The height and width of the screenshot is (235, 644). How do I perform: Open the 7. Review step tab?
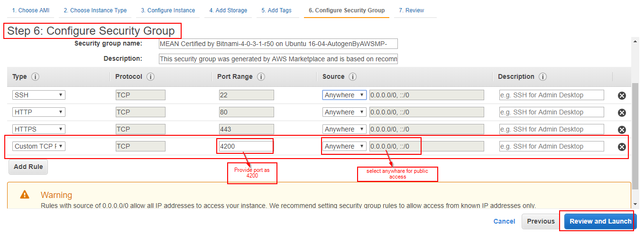pos(411,10)
